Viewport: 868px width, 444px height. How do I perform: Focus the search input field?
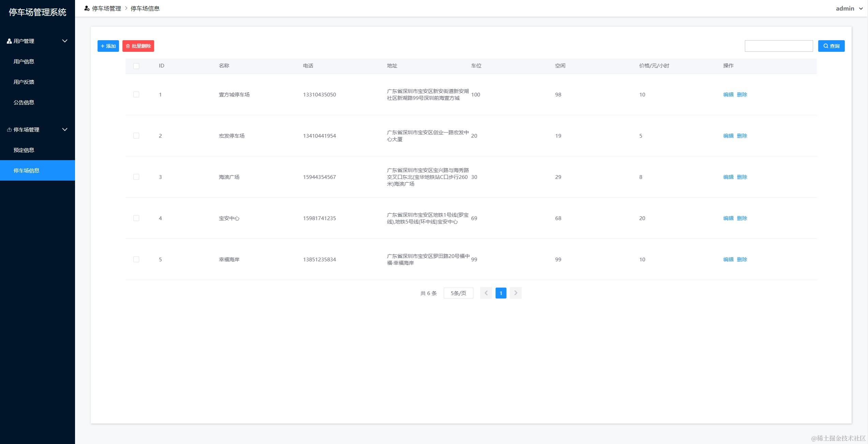[x=778, y=46]
